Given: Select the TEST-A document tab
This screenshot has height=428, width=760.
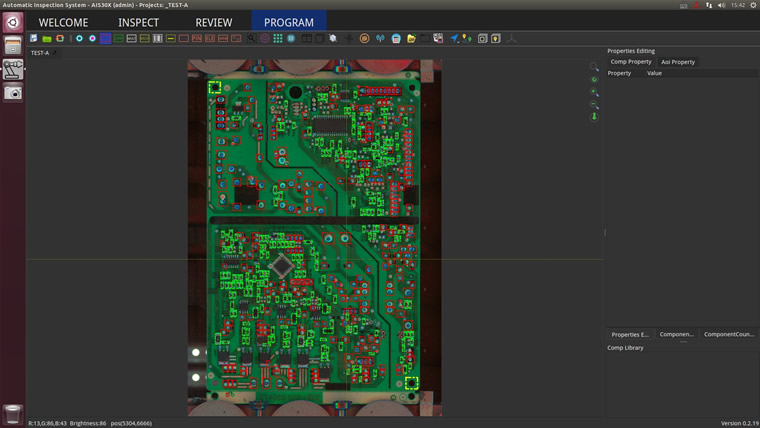Looking at the screenshot, I should 40,53.
